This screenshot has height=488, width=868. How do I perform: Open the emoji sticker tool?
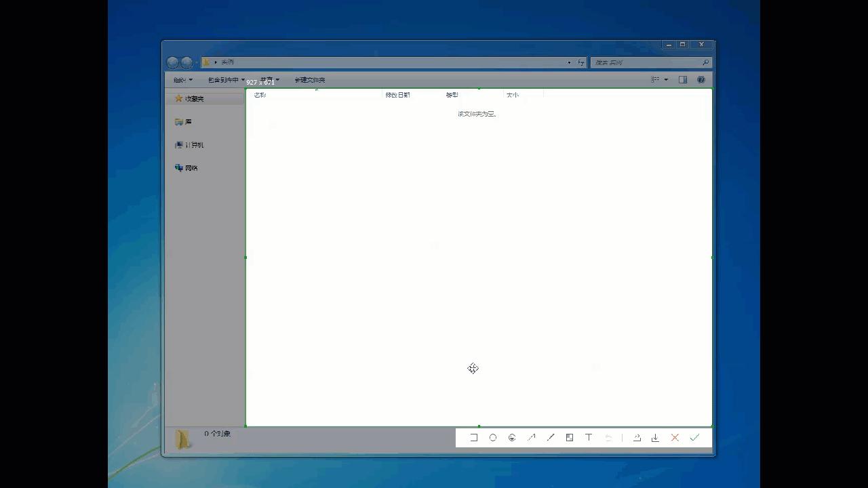(x=512, y=438)
